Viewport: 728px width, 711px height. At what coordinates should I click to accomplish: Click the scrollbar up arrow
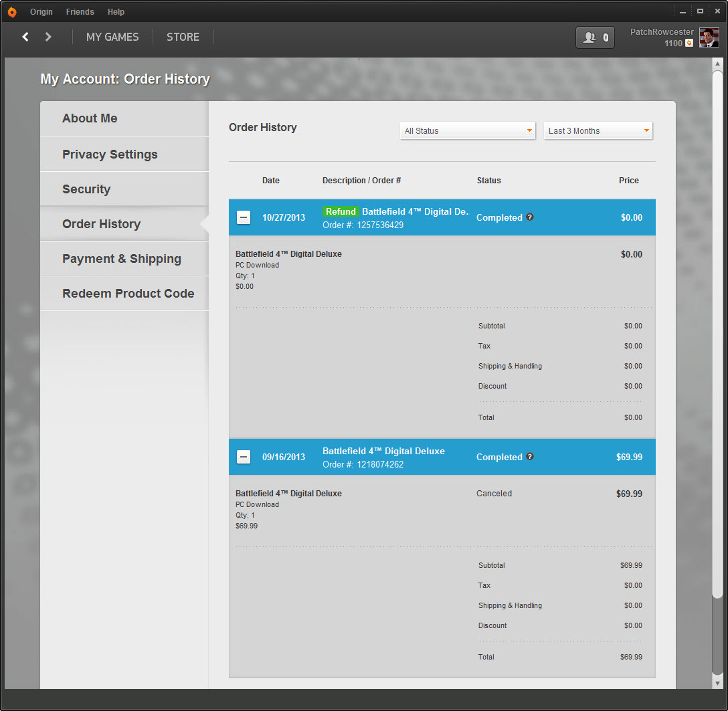pos(718,64)
